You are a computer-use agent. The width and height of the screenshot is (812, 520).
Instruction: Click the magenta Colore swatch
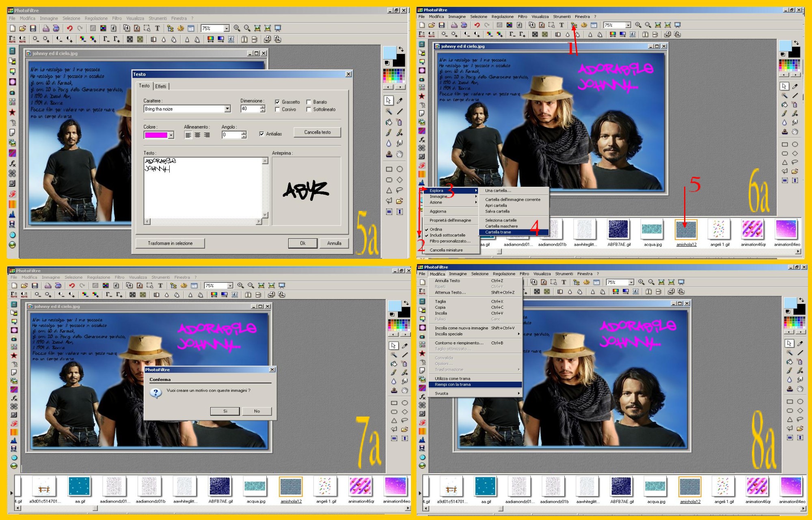tap(156, 135)
